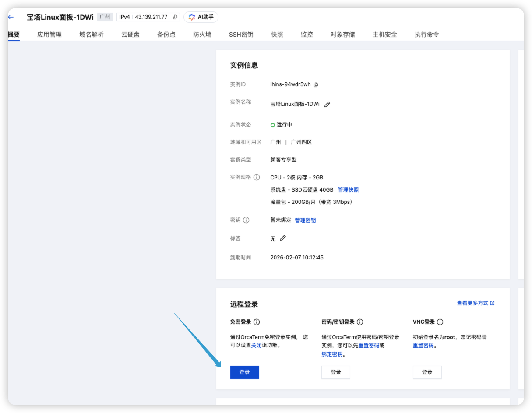Switch to the 应用管理 tab
Image resolution: width=532 pixels, height=413 pixels.
[x=49, y=35]
